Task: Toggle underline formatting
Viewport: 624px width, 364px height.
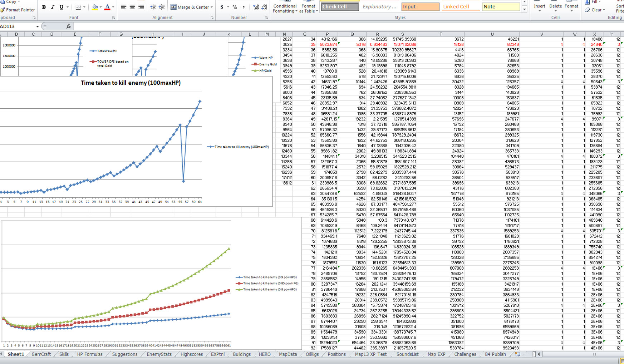Action: point(61,7)
